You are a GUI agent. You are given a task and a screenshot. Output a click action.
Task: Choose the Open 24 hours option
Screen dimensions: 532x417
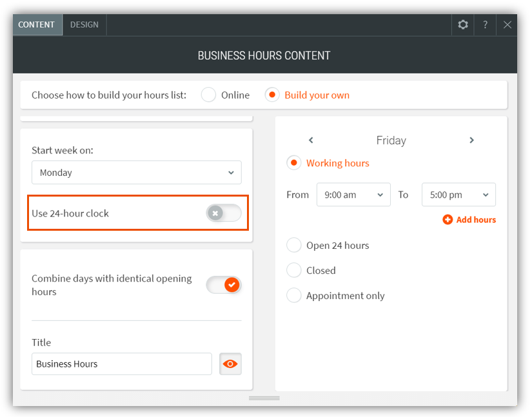[x=294, y=246]
